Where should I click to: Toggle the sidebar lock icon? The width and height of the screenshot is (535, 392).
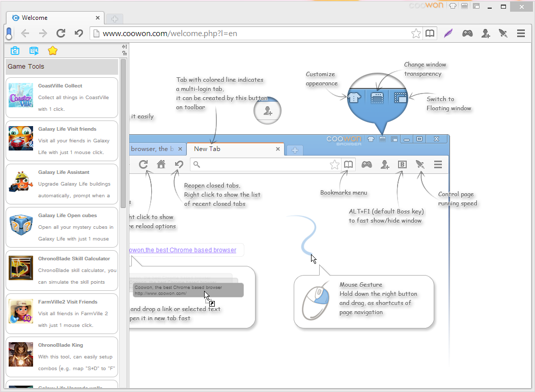point(125,53)
